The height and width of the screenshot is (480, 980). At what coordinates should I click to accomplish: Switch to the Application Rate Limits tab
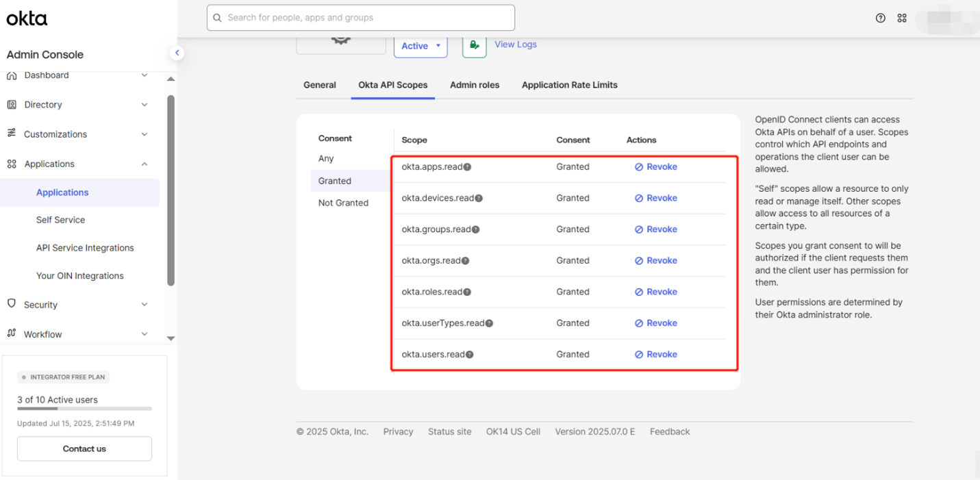[x=569, y=85]
